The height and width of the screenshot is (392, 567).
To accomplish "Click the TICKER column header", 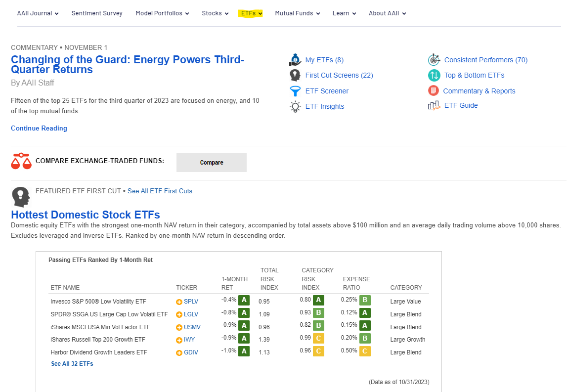I will click(x=186, y=288).
